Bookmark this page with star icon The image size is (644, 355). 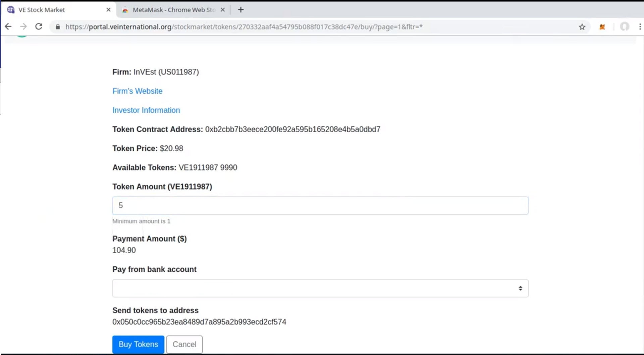pos(582,27)
